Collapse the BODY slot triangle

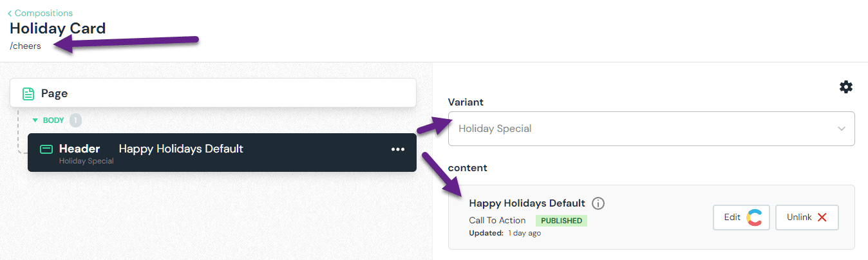pos(35,120)
